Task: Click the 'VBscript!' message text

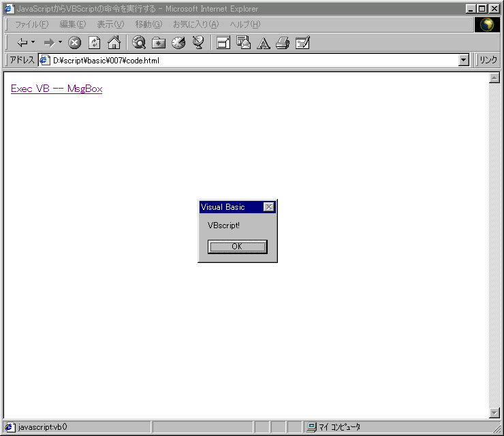Action: [x=223, y=225]
